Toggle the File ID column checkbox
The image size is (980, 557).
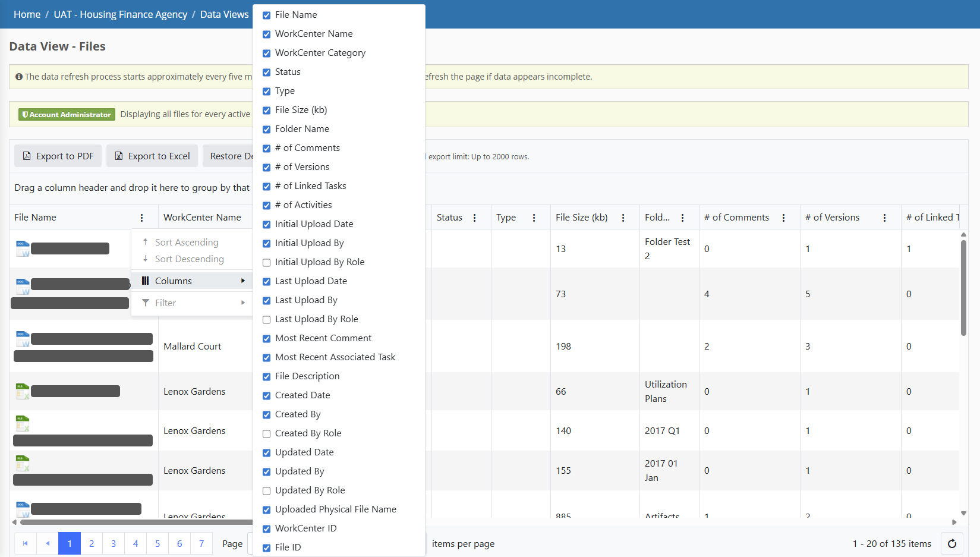266,547
